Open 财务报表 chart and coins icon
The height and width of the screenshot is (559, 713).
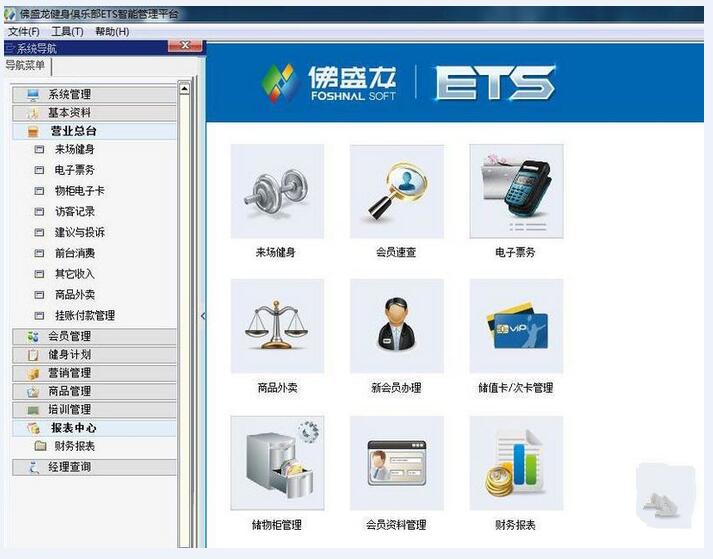pos(517,463)
